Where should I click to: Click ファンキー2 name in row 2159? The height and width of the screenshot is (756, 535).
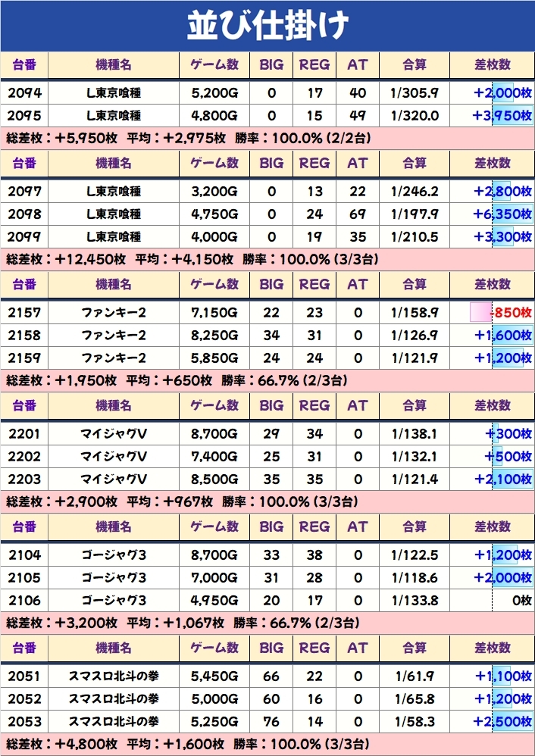click(114, 358)
